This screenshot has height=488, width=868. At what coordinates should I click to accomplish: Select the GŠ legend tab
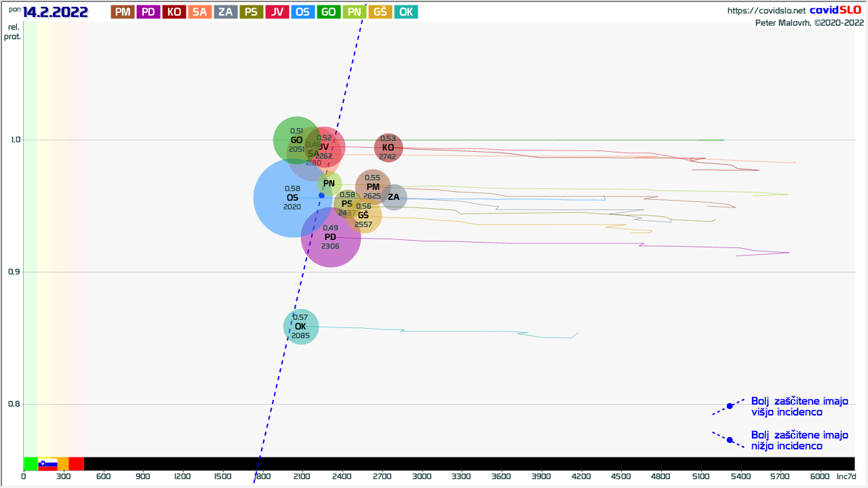click(x=380, y=12)
